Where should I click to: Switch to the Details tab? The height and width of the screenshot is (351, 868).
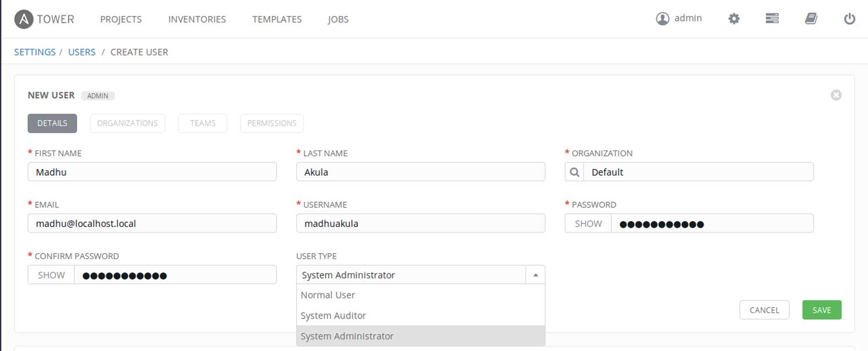point(52,123)
